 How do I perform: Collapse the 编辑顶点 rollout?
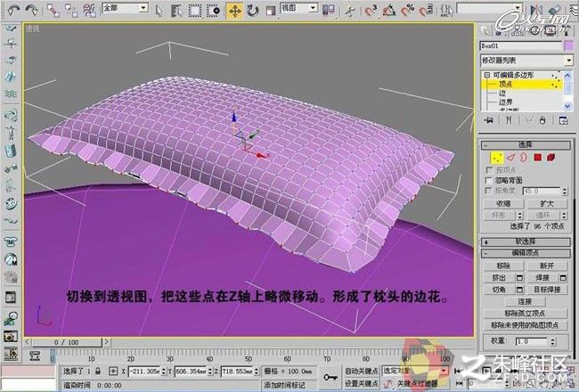click(526, 253)
